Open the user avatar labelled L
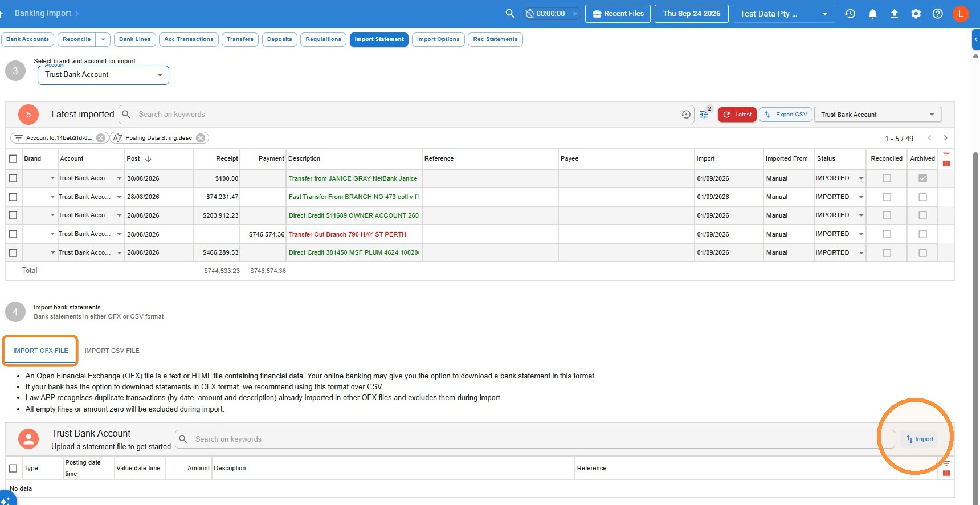This screenshot has width=980, height=505. (961, 14)
